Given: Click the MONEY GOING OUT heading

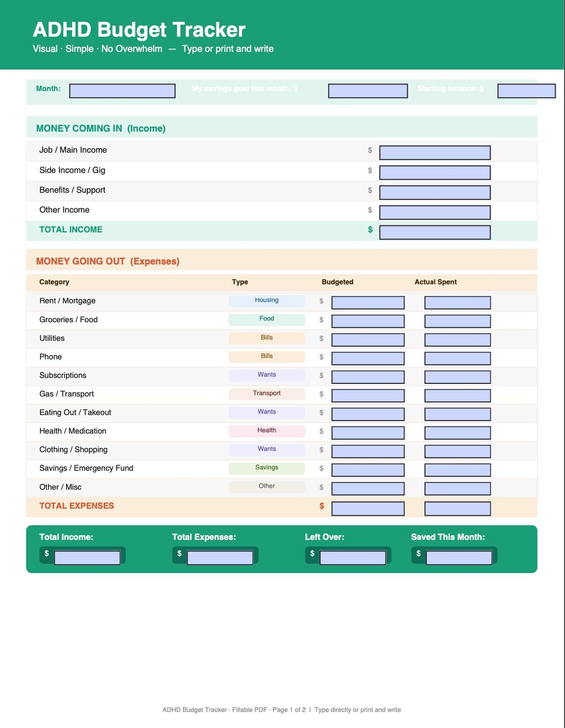Looking at the screenshot, I should coord(108,261).
